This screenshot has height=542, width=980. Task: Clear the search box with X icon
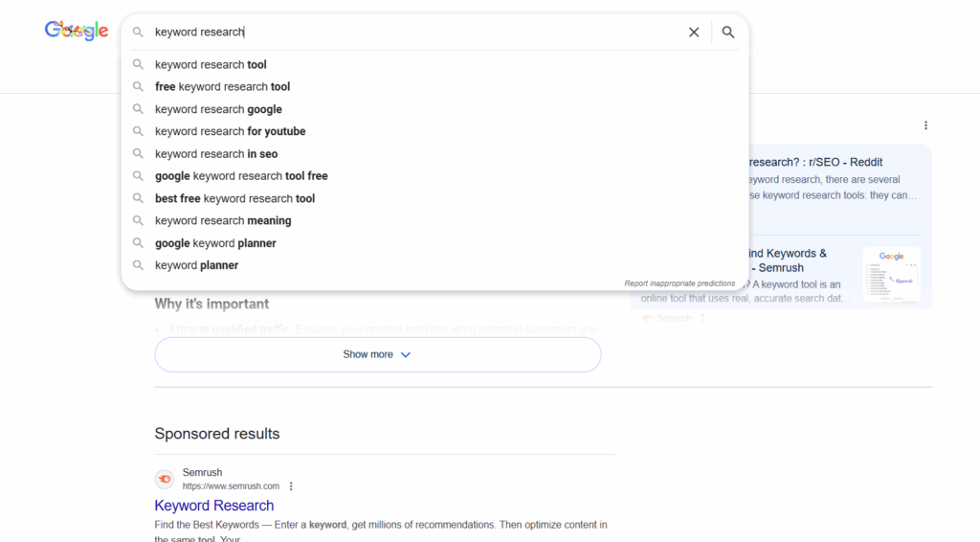click(694, 33)
